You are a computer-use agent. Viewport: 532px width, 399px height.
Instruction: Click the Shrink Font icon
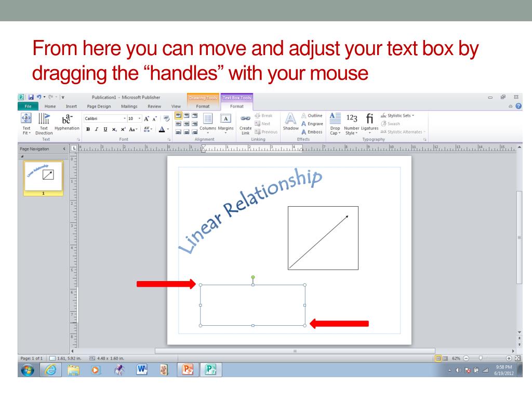[x=155, y=119]
